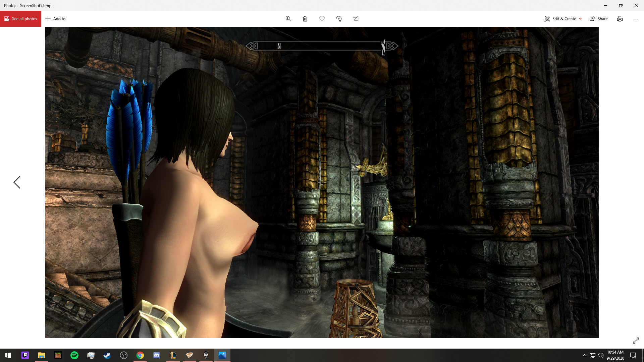Open Google Chrome from the taskbar
The image size is (644, 362).
pyautogui.click(x=140, y=355)
